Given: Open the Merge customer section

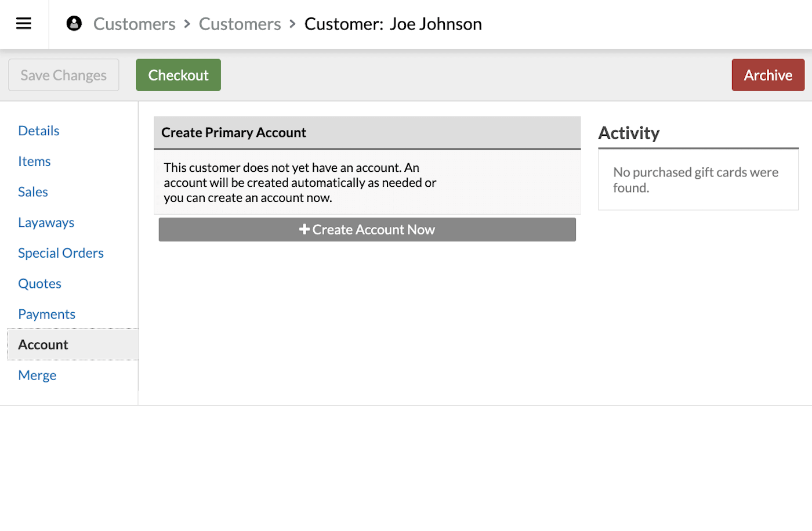Looking at the screenshot, I should tap(37, 375).
